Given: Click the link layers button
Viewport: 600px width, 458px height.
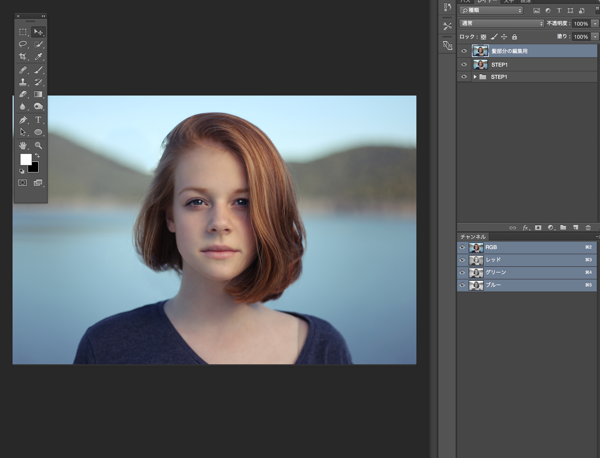Looking at the screenshot, I should (x=512, y=228).
